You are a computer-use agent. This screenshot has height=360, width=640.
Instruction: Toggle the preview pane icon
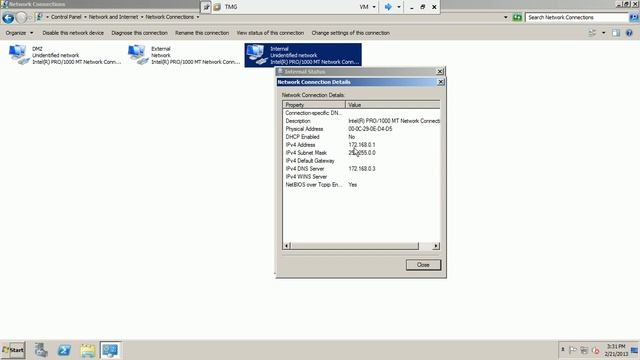pyautogui.click(x=616, y=33)
